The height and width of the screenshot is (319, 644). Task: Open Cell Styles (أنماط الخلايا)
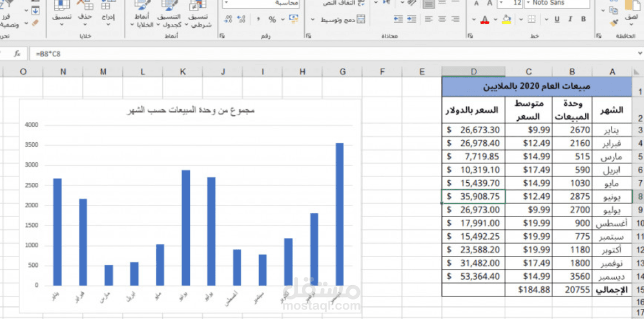click(142, 13)
